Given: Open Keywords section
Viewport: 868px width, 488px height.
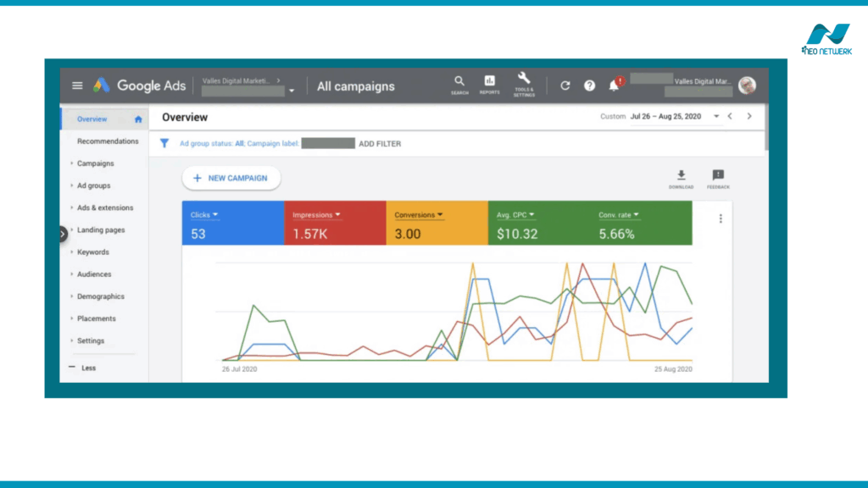Looking at the screenshot, I should (93, 252).
